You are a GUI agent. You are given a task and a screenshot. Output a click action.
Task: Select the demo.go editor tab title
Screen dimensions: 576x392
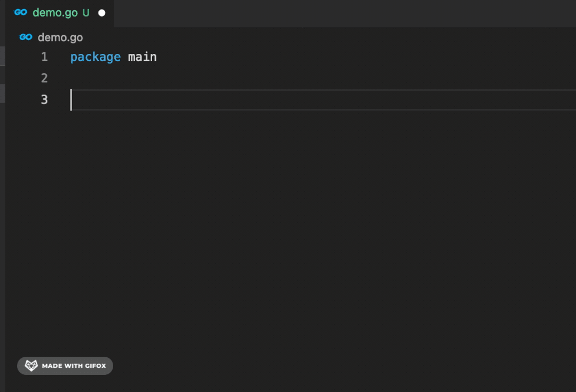[55, 13]
